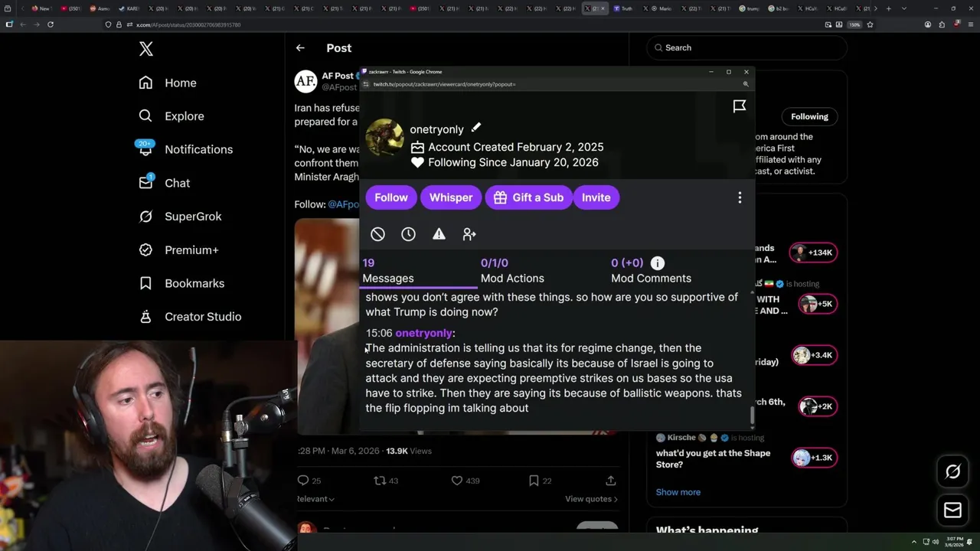Open the Grok floating icon
Image resolution: width=980 pixels, height=551 pixels.
952,472
